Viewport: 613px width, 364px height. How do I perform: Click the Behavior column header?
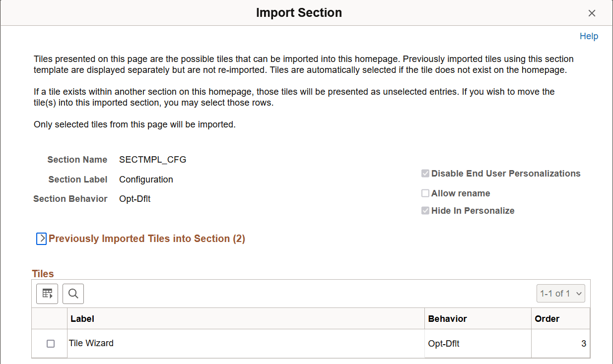[448, 318]
